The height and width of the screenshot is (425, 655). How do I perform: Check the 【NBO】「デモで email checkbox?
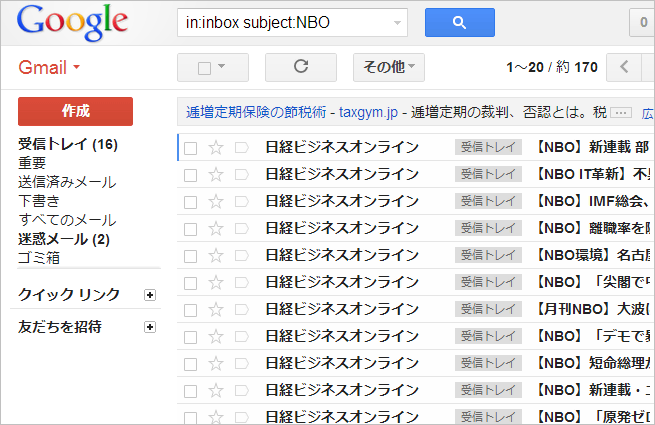click(x=190, y=337)
